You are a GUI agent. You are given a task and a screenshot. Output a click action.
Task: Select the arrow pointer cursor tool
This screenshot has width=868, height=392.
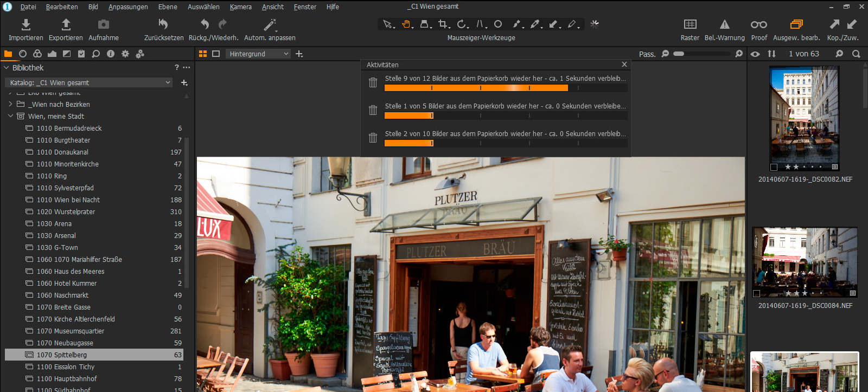click(387, 24)
